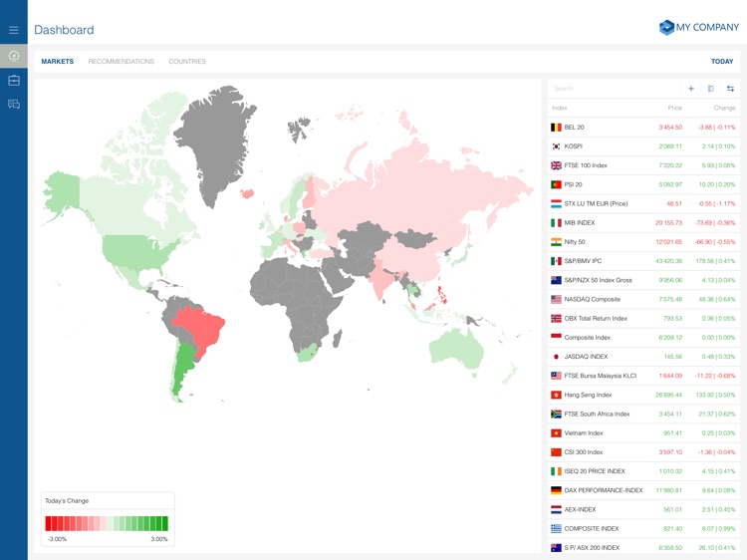The width and height of the screenshot is (747, 560).
Task: Click the Greece flag beside COMPOSITE INDEX
Action: coord(556,528)
